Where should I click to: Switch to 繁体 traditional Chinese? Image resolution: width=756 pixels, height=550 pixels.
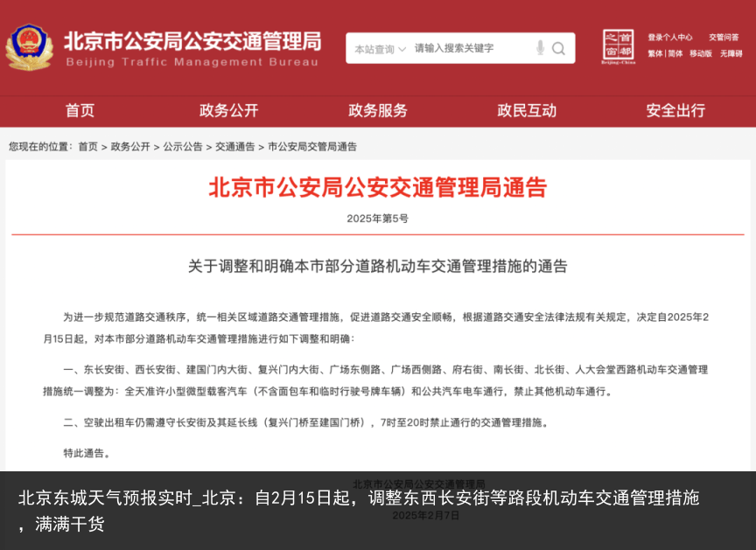[x=654, y=53]
